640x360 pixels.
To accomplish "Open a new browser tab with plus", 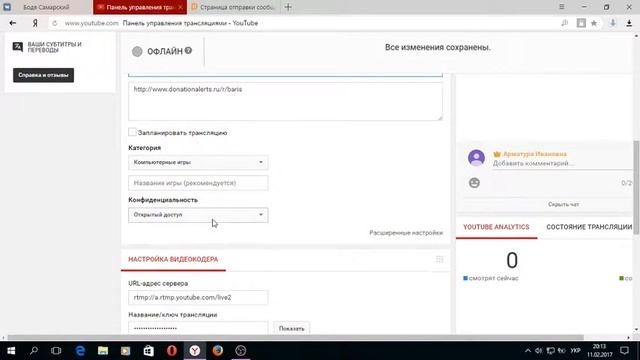I will (x=288, y=7).
